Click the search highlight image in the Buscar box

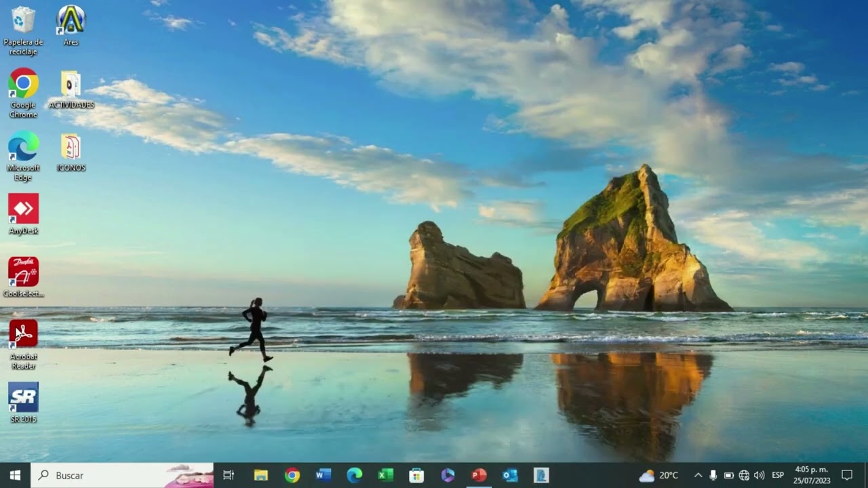click(x=189, y=476)
